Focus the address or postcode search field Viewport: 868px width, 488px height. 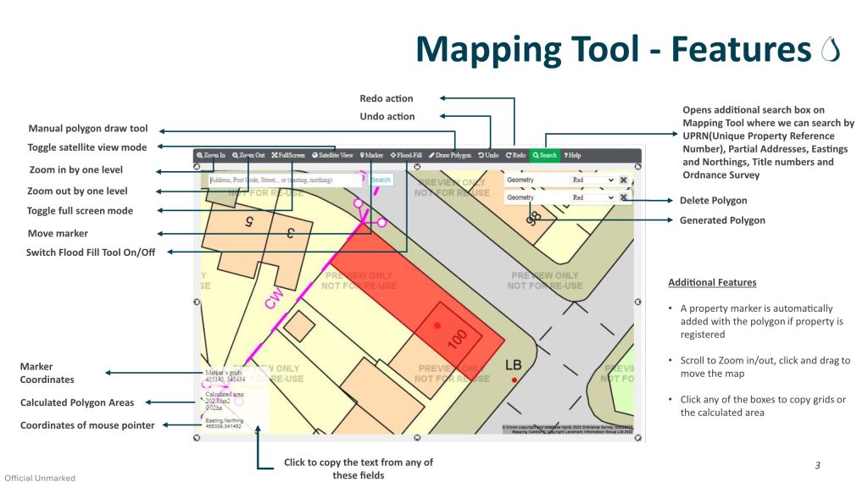point(285,180)
